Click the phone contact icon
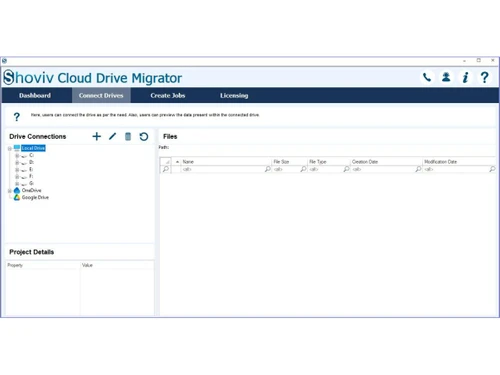 click(427, 77)
